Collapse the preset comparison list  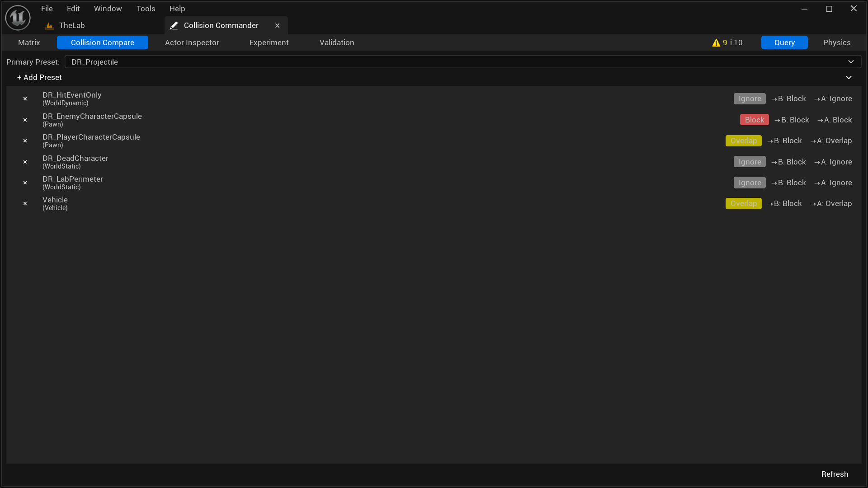(x=849, y=77)
